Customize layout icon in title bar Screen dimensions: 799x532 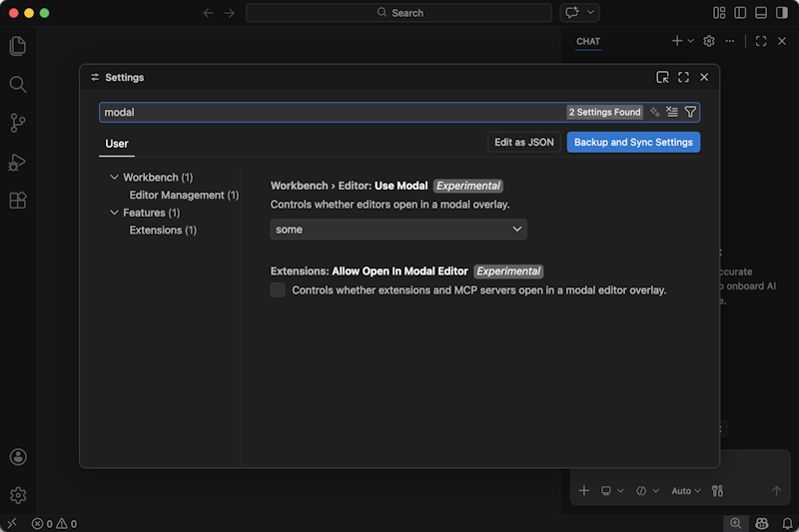(x=719, y=13)
